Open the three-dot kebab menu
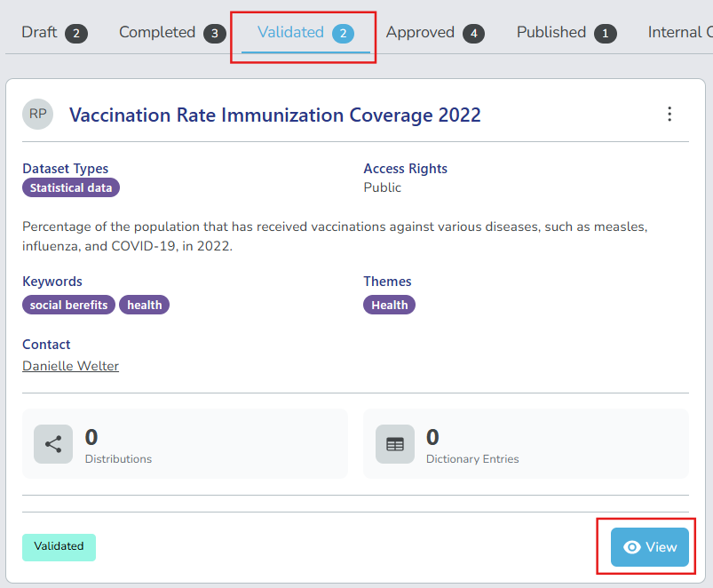713x588 pixels. pyautogui.click(x=669, y=114)
